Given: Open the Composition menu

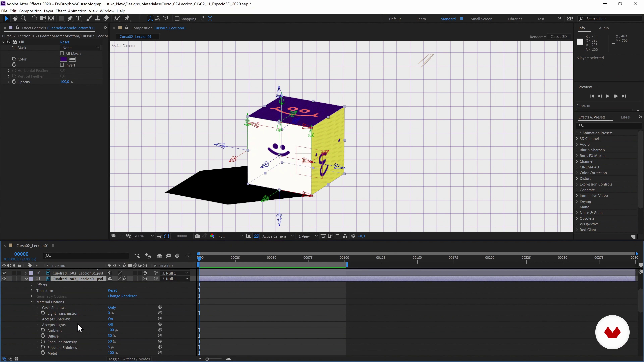Looking at the screenshot, I should [x=30, y=11].
